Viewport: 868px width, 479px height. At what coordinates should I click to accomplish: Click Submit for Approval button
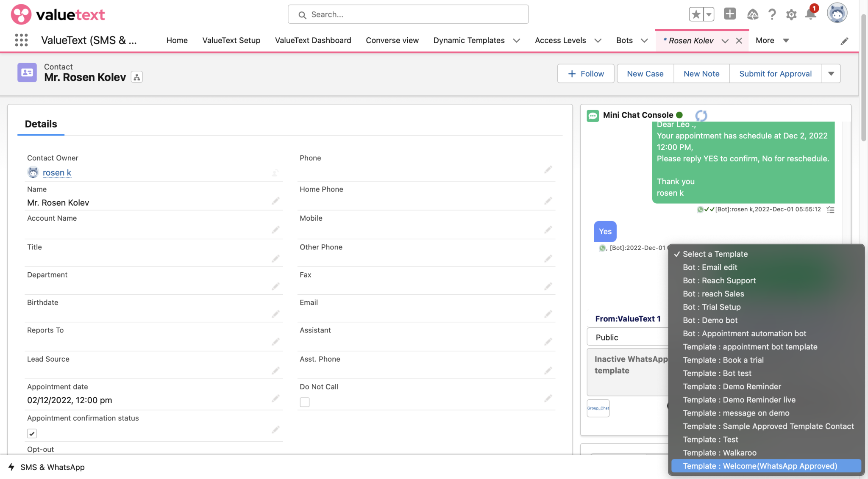pos(776,74)
